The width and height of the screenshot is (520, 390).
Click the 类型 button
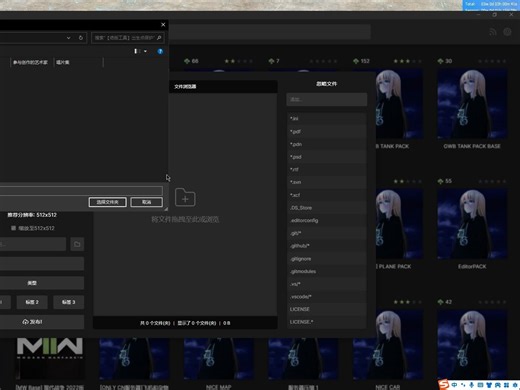[x=42, y=283]
